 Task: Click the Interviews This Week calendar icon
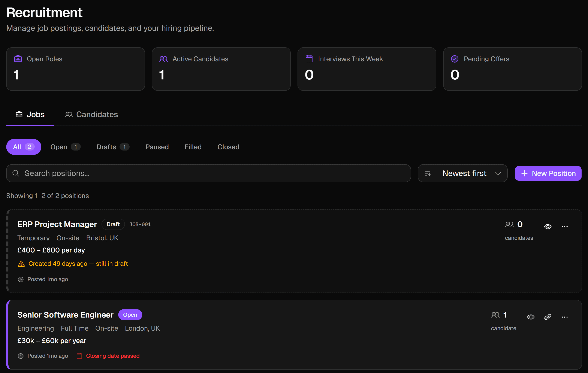pos(309,59)
